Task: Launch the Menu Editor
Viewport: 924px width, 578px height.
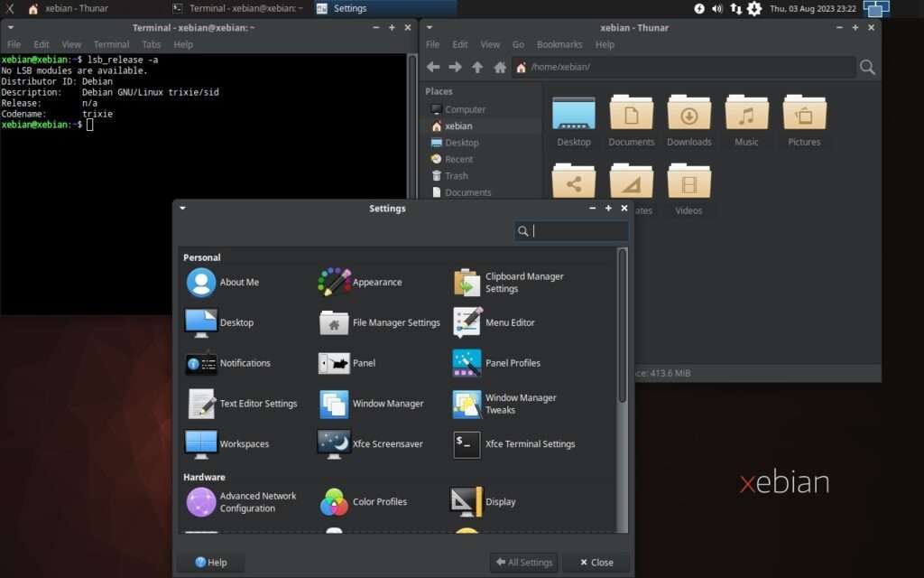Action: pos(467,322)
